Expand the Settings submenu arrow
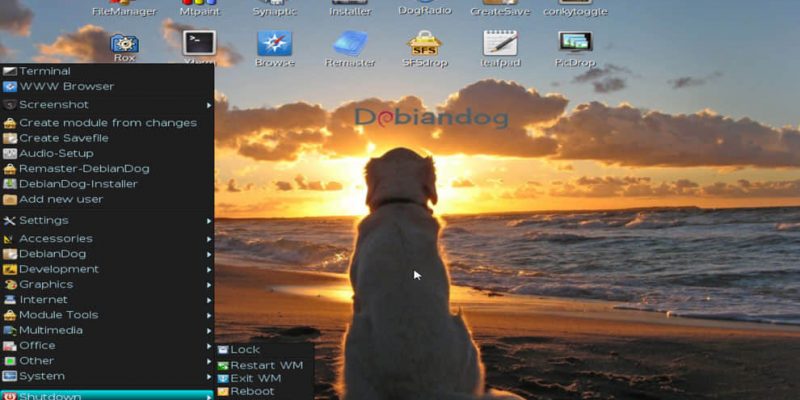The width and height of the screenshot is (800, 400). [209, 221]
